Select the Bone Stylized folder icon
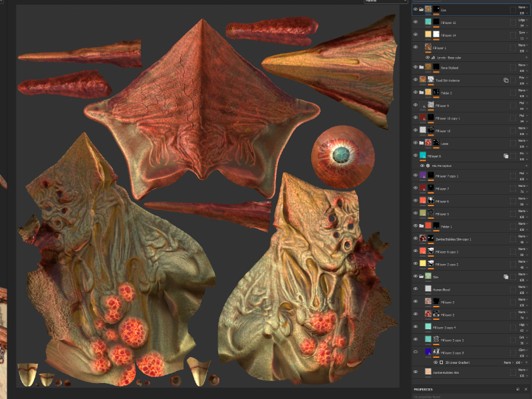The width and height of the screenshot is (532, 399). point(422,67)
